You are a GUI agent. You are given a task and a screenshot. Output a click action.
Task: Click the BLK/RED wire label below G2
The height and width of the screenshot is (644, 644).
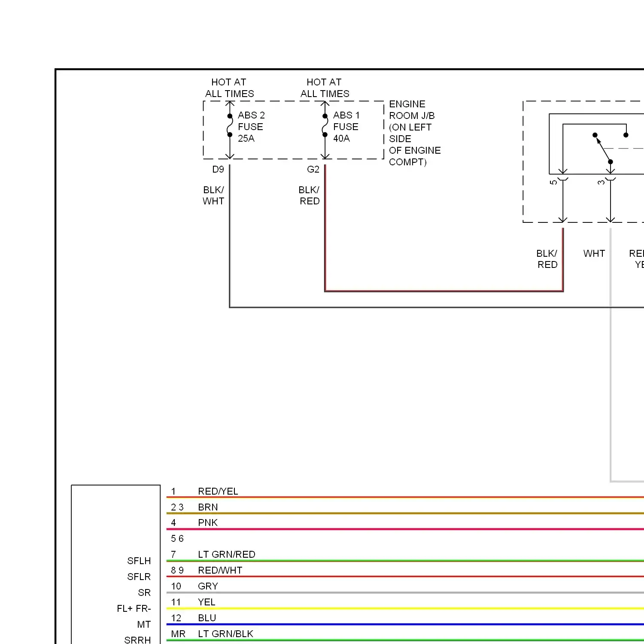pos(309,195)
